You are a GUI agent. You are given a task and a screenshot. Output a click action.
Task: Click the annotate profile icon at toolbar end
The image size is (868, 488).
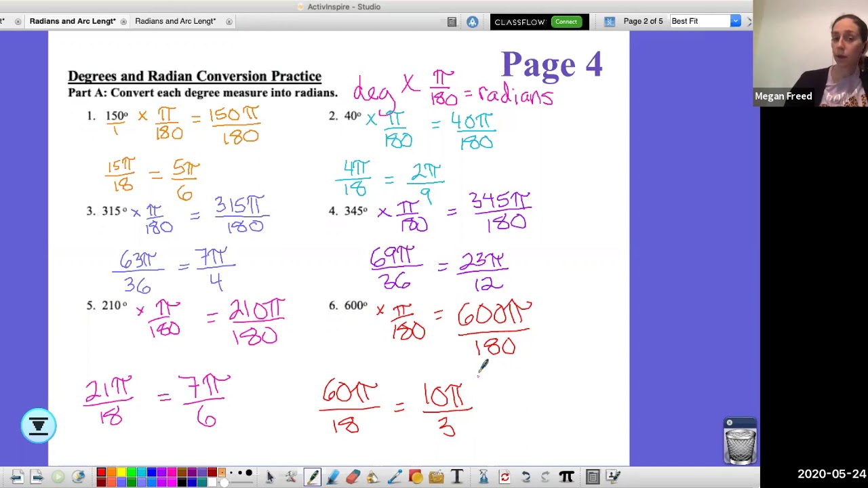[613, 477]
